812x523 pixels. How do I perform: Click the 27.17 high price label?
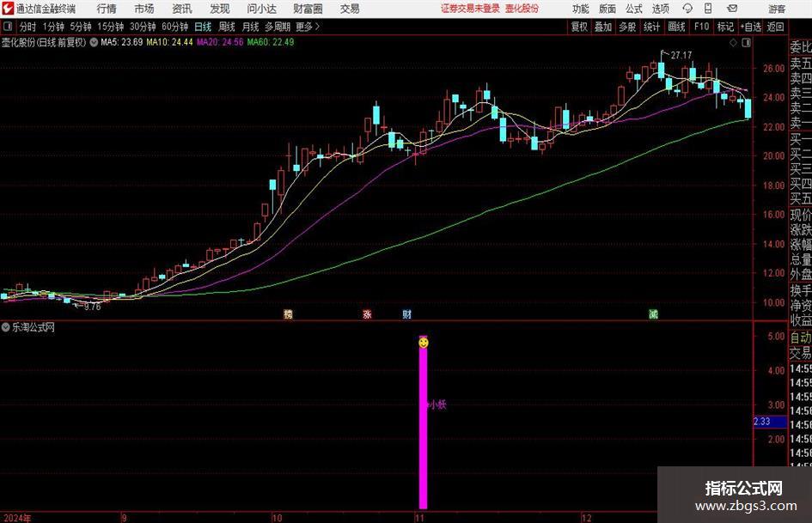(681, 56)
